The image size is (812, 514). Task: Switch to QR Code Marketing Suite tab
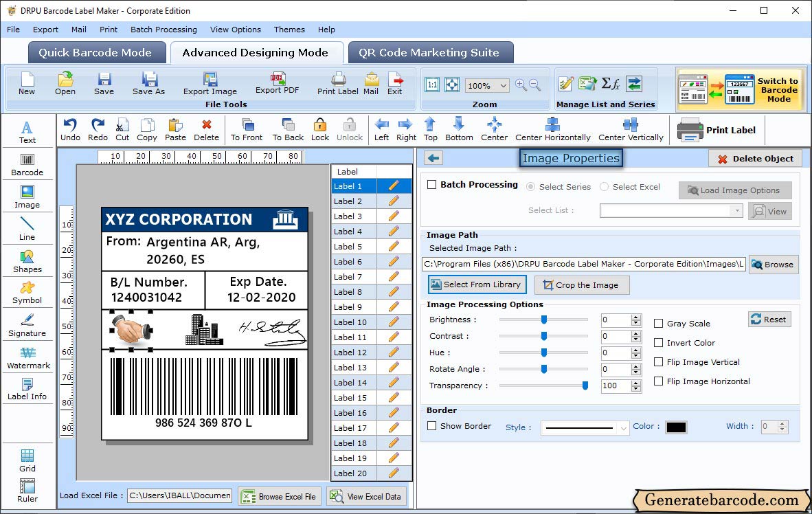(x=429, y=52)
